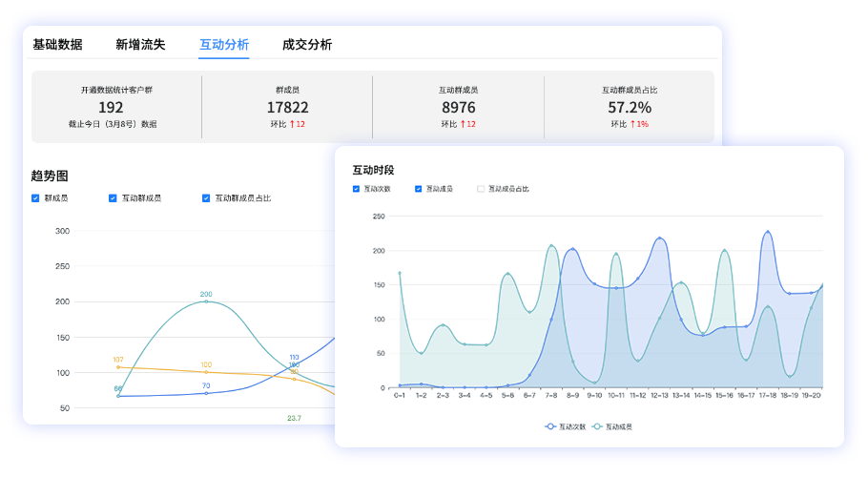868x477 pixels.
Task: Click 互动成员 legend icon below chart
Action: coord(597,426)
